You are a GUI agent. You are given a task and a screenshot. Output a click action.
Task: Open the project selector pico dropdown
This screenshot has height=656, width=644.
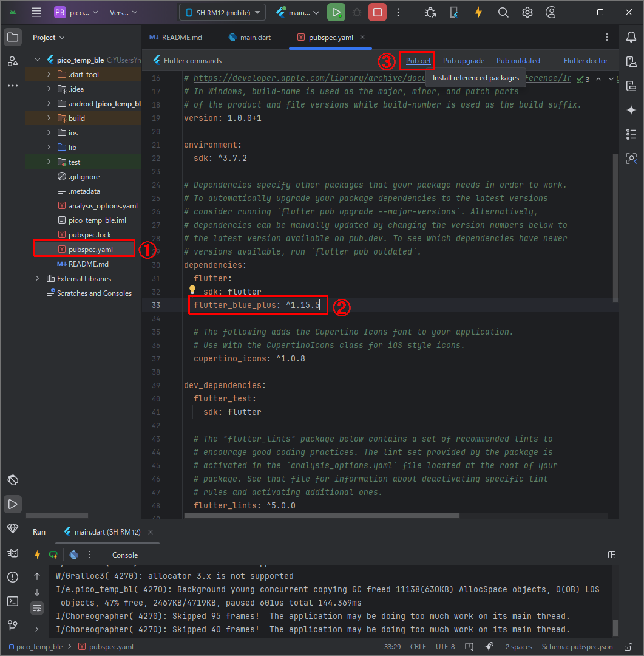pos(76,13)
